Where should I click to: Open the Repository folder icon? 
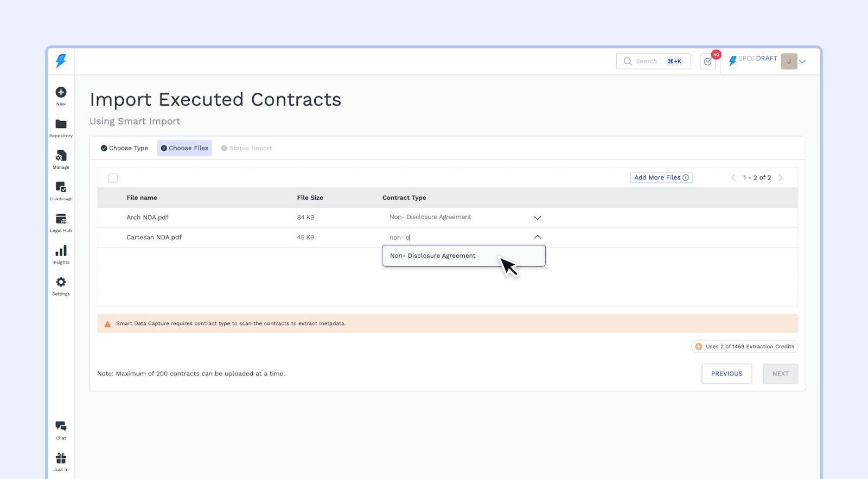pos(61,125)
